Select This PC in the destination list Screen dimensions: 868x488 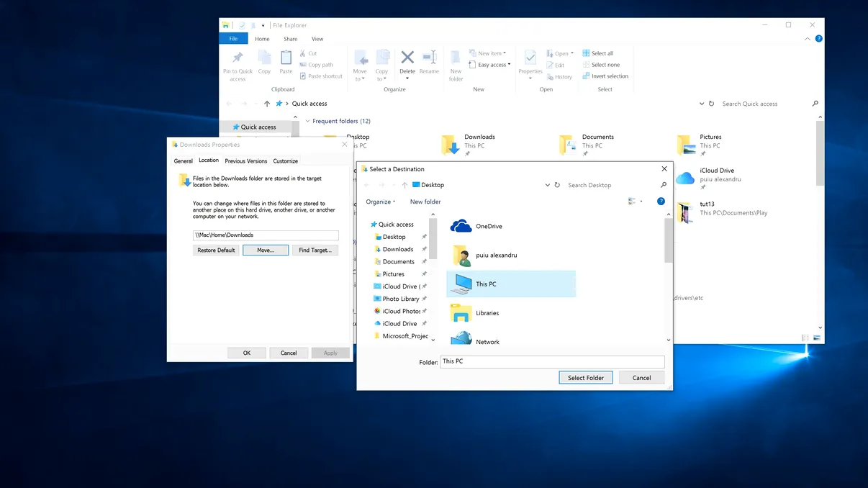(x=484, y=284)
